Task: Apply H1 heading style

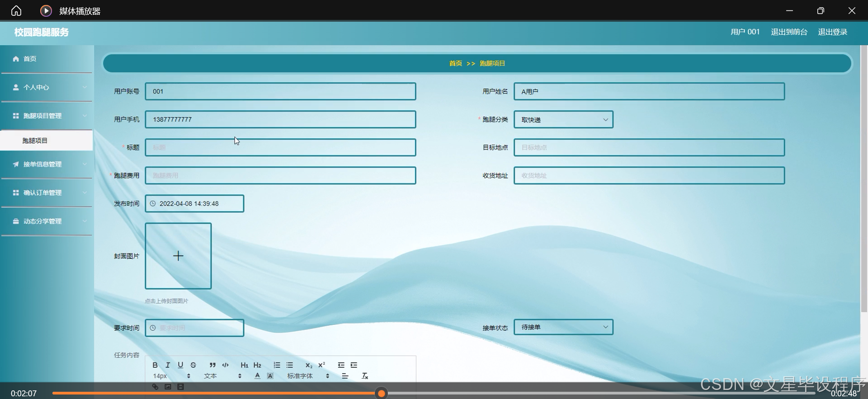Action: (245, 365)
